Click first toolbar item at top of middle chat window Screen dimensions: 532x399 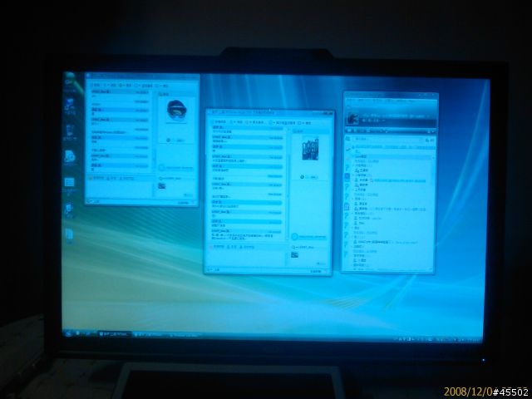click(x=219, y=121)
